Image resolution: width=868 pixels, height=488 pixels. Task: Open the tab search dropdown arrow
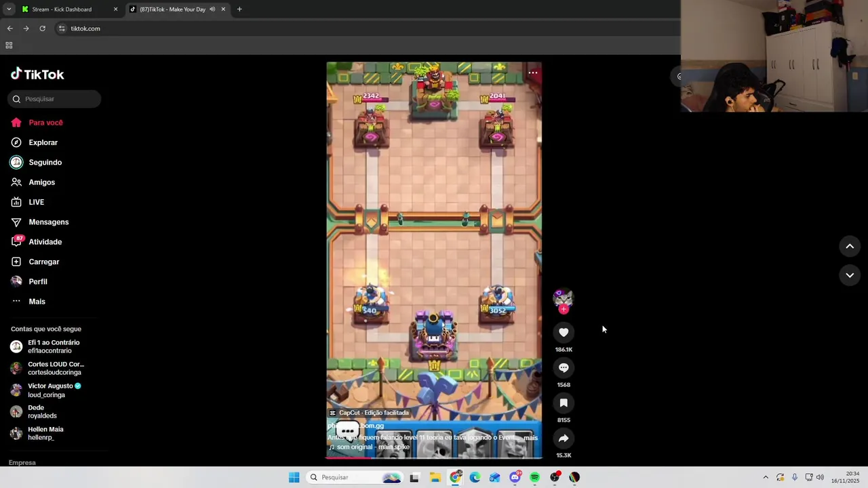click(x=8, y=9)
